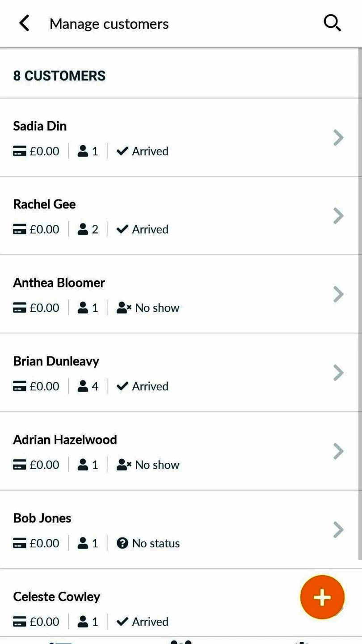Viewport: 362px width, 644px height.
Task: Click the Manage customers title
Action: (x=109, y=24)
